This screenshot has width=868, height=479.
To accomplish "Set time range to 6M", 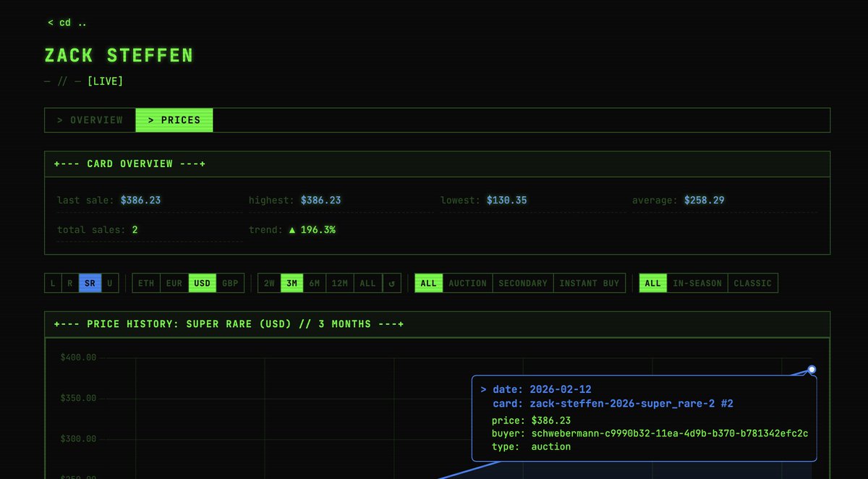I will pyautogui.click(x=315, y=283).
